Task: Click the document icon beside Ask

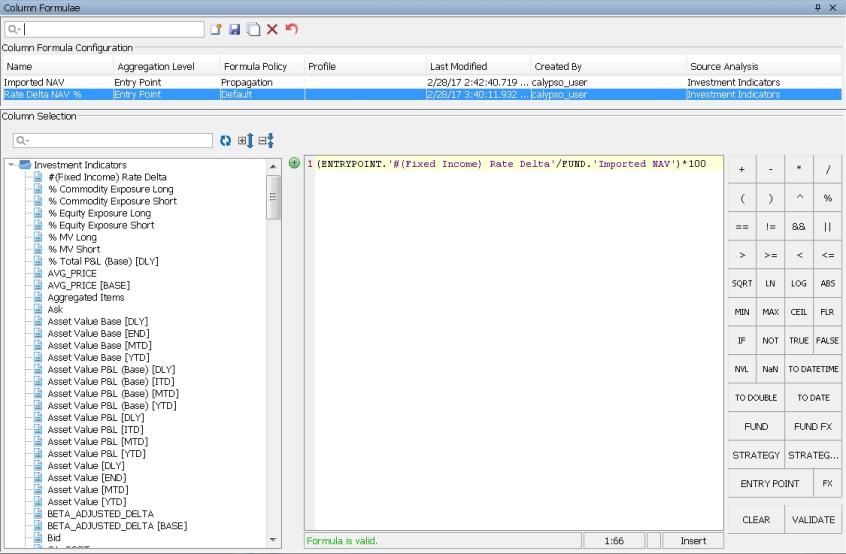Action: pyautogui.click(x=38, y=309)
